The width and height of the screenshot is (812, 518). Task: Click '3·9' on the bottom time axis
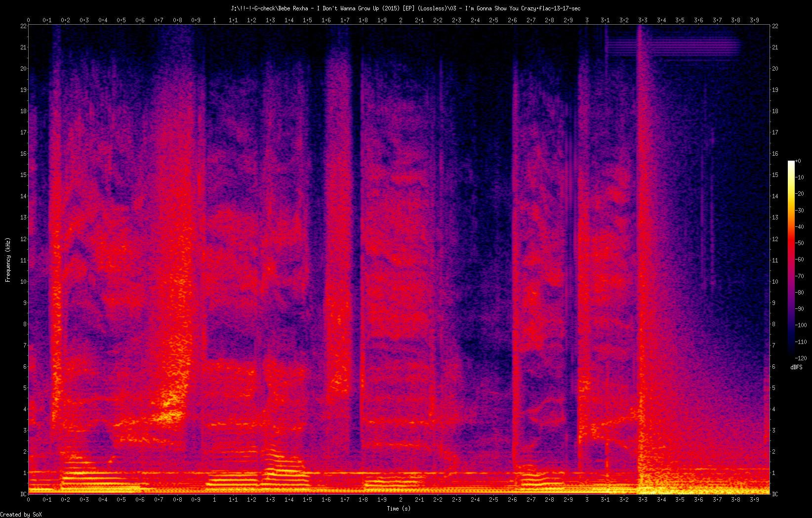pos(755,500)
